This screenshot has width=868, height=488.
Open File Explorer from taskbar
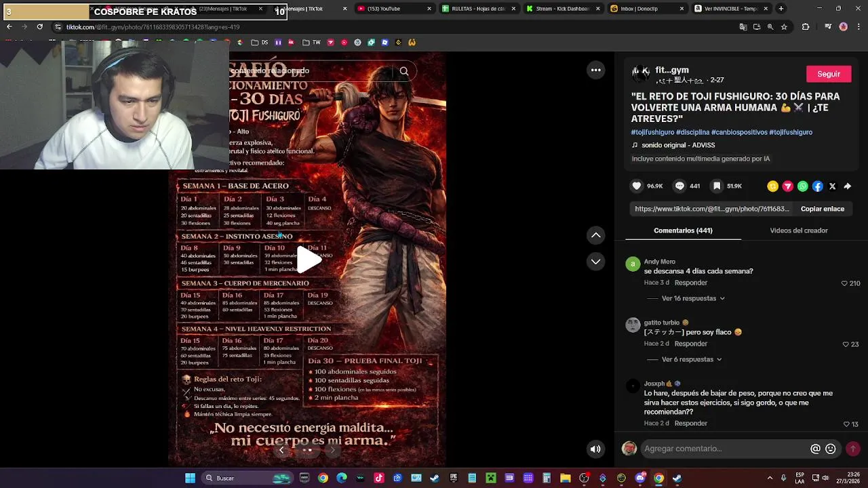(565, 478)
